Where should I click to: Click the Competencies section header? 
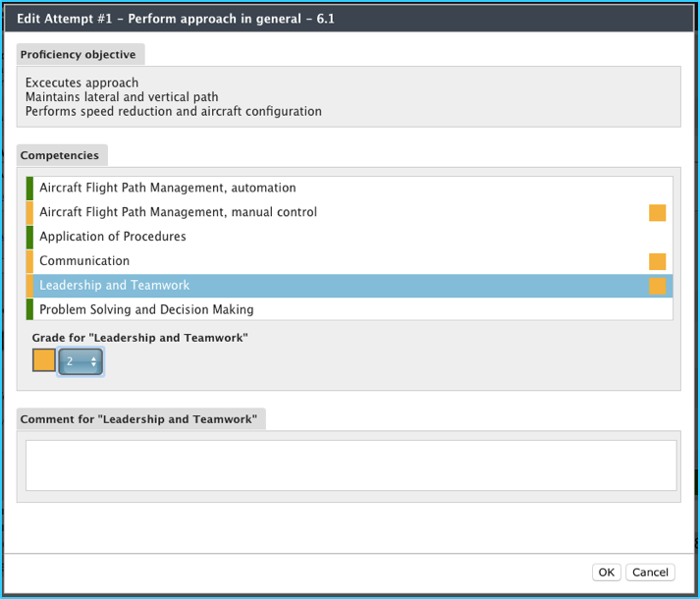(62, 155)
